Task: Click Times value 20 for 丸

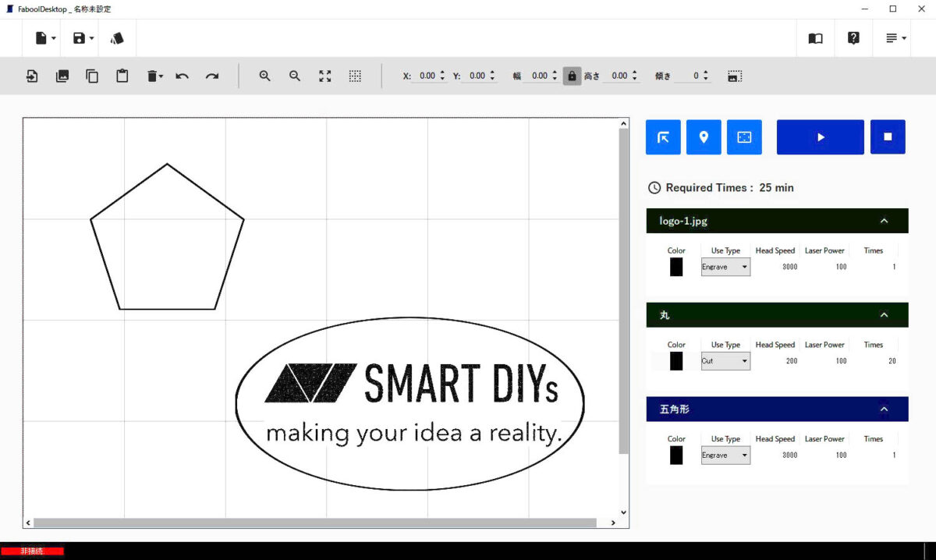Action: coord(892,361)
